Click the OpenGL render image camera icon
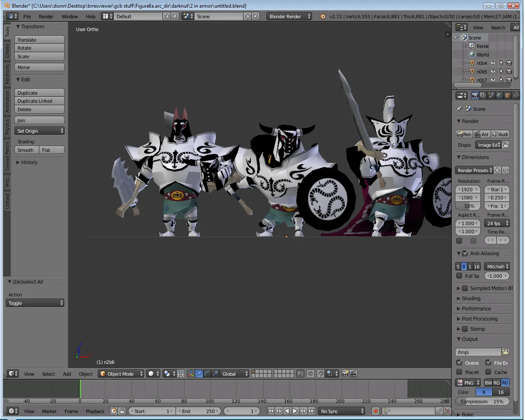The height and width of the screenshot is (420, 525). 345,374
